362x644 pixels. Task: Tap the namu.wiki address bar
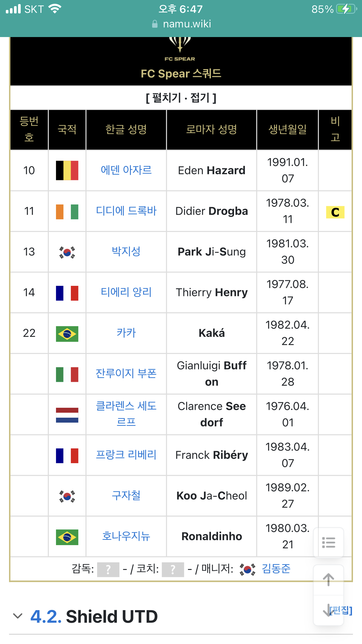[181, 24]
